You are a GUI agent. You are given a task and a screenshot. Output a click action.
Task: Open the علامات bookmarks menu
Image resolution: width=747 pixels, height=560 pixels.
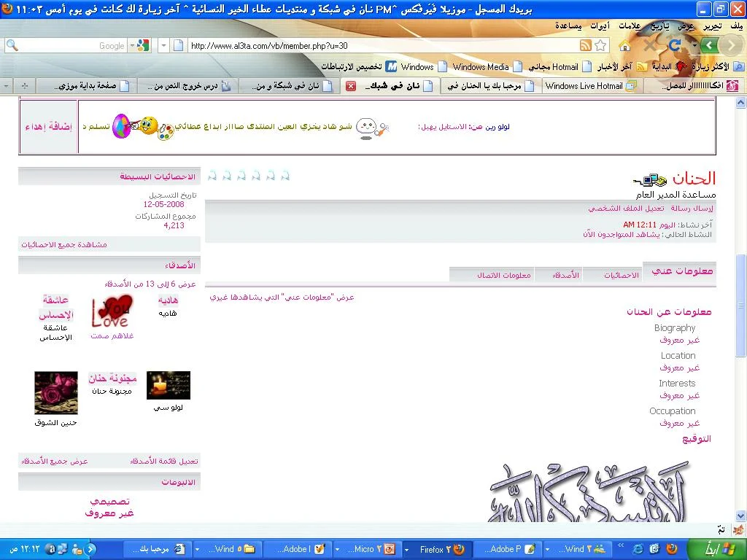coord(630,26)
